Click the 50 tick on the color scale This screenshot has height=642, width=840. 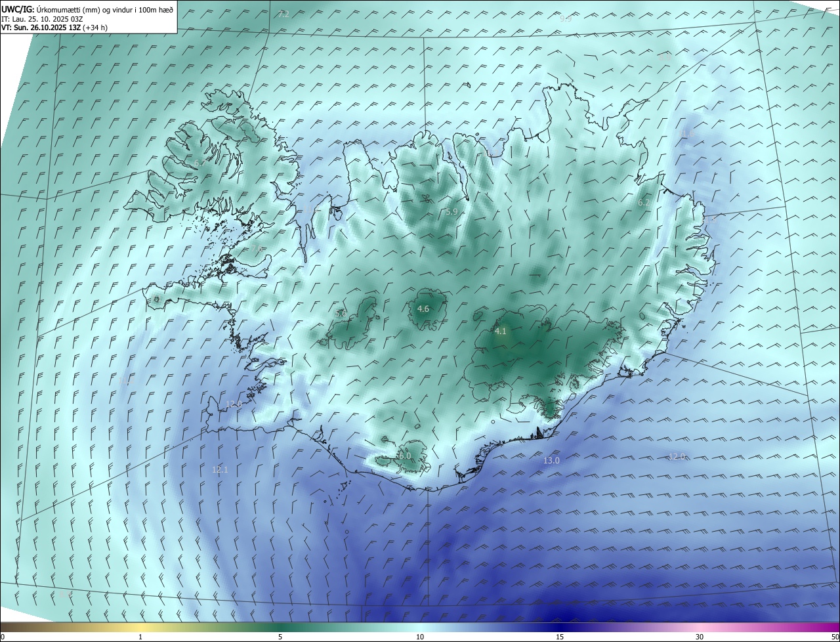835,637
